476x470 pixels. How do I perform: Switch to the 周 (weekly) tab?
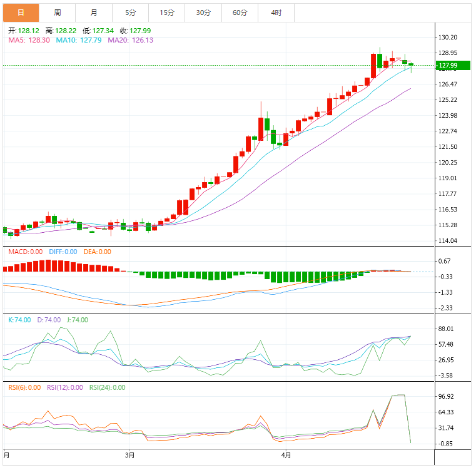(x=58, y=13)
